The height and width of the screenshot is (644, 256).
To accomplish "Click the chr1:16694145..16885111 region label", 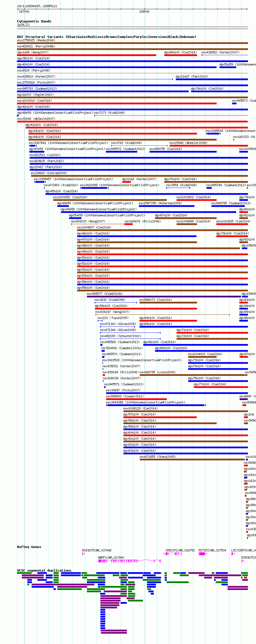I will pyautogui.click(x=37, y=6).
